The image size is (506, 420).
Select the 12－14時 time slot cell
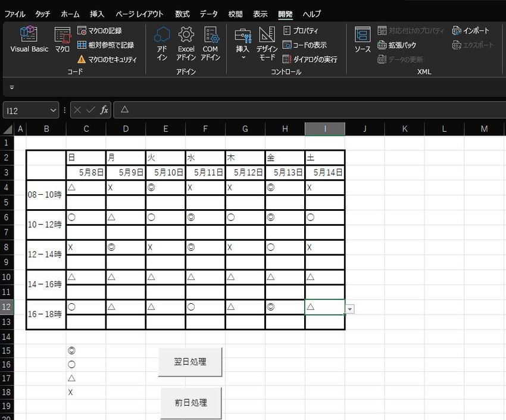(46, 254)
